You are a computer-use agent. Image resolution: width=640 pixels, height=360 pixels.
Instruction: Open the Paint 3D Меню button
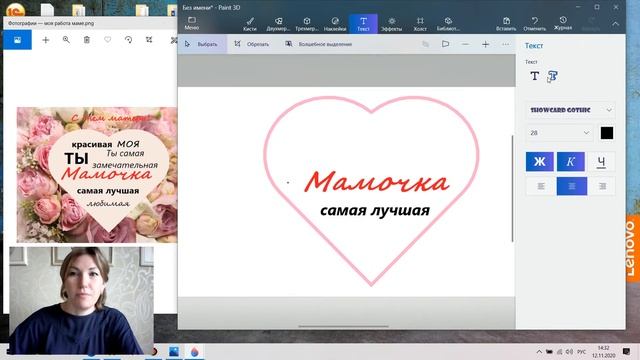point(191,24)
